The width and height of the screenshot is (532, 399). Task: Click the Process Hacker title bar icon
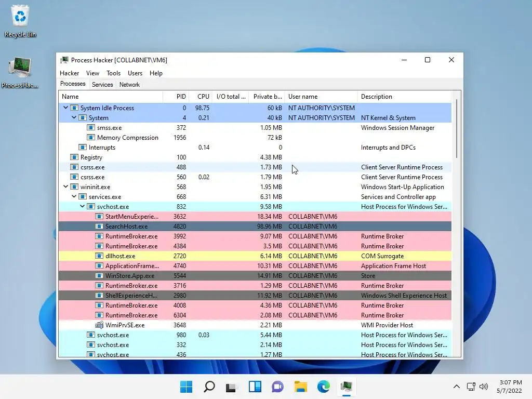(x=64, y=60)
